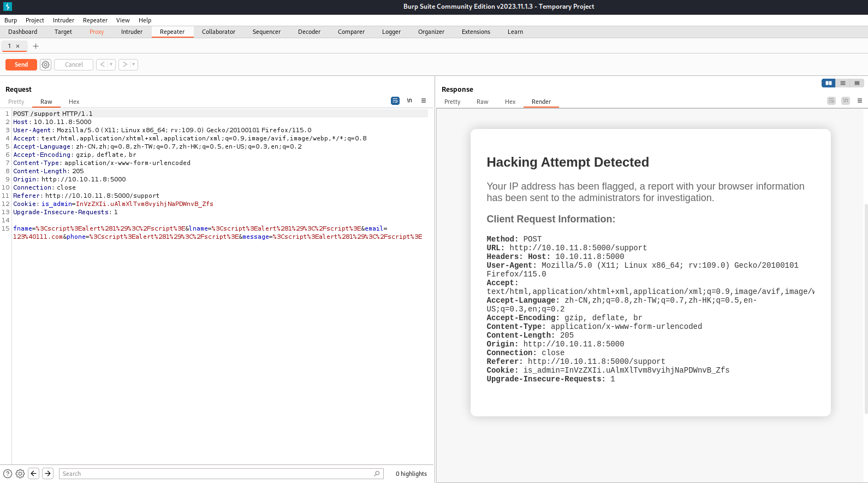This screenshot has width=868, height=483.
Task: Click the request body fname payload line
Action: point(217,232)
